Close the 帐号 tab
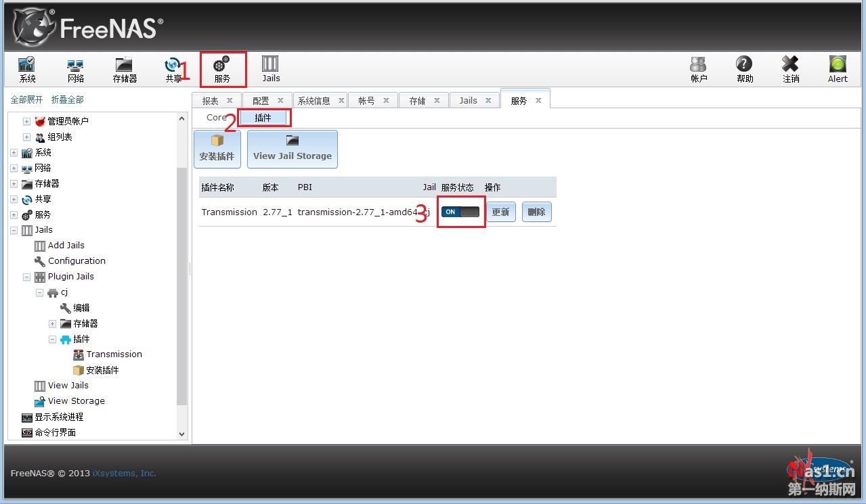 [386, 100]
